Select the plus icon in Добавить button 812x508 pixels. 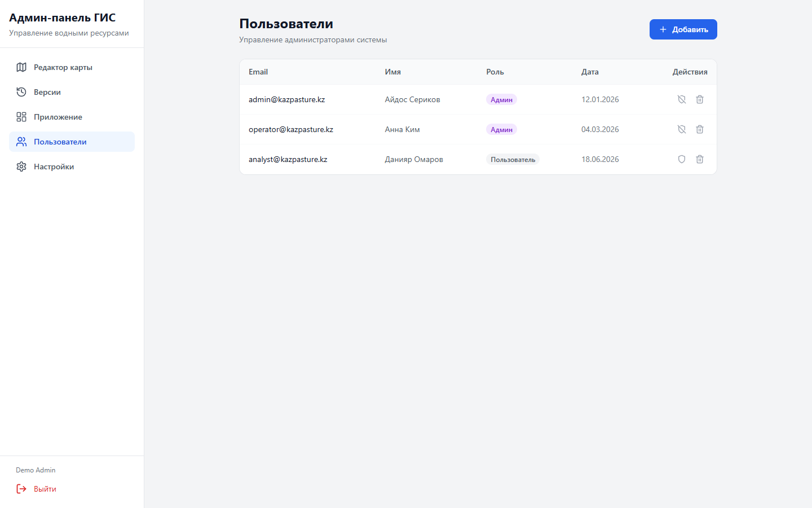coord(663,29)
